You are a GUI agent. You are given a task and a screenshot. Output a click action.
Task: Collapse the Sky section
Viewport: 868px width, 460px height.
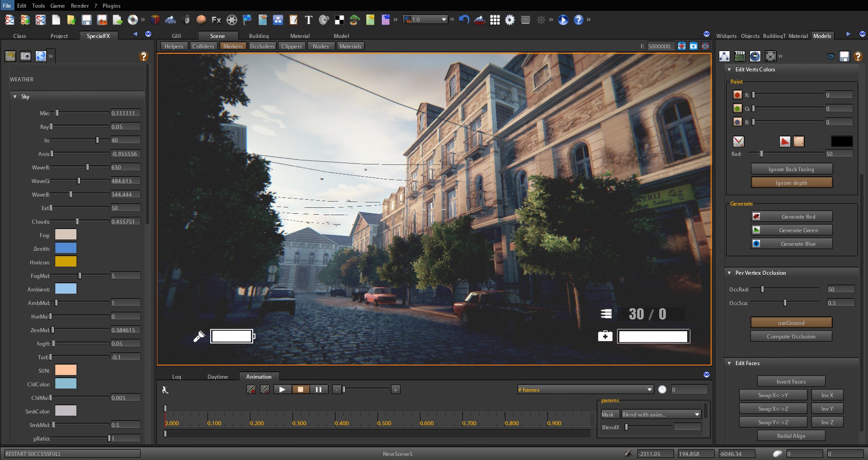(x=15, y=97)
